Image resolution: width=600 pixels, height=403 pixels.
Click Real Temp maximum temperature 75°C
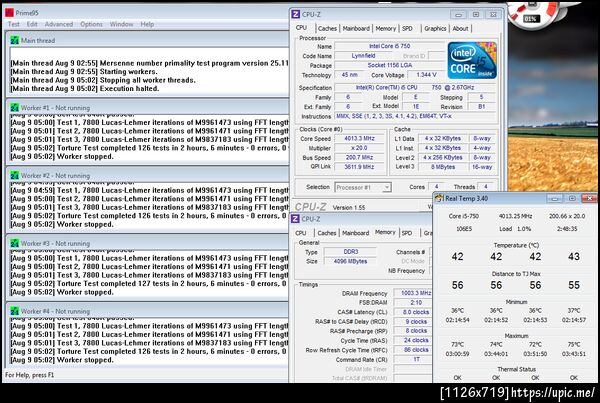(x=574, y=344)
